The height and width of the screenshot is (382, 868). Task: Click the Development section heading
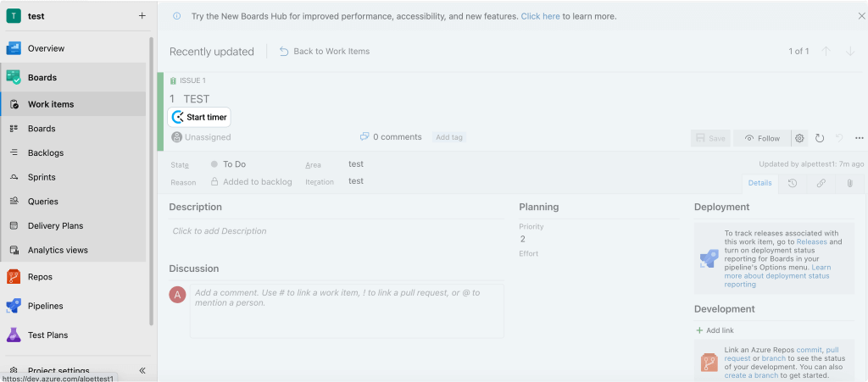pyautogui.click(x=724, y=308)
